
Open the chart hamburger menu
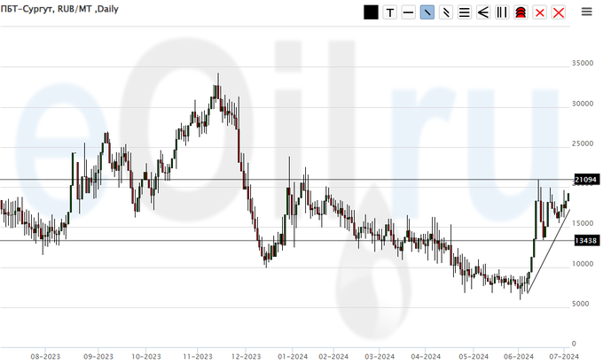click(586, 12)
